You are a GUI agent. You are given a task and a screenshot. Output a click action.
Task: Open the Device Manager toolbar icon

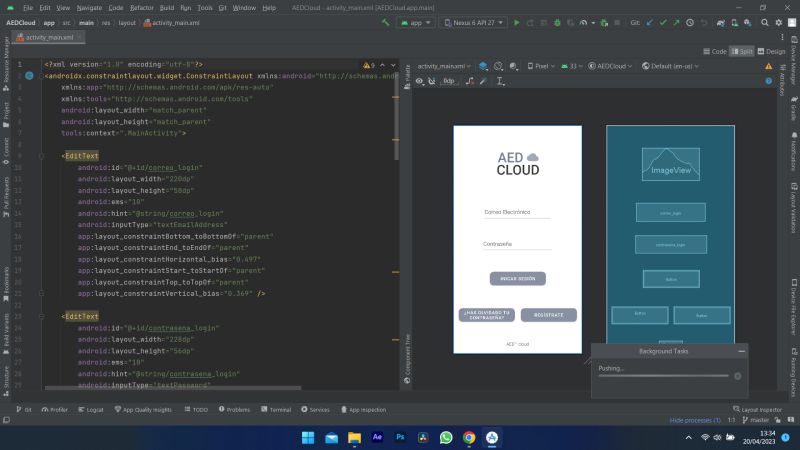734,23
